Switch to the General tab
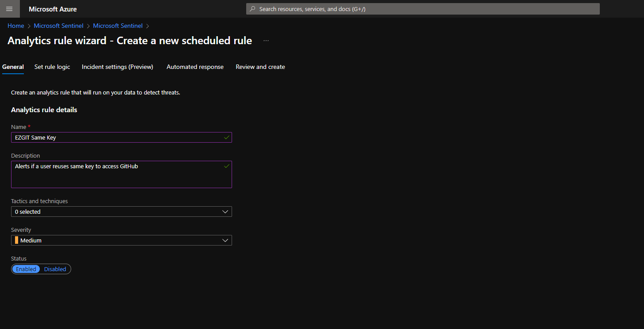Screen dimensions: 644x329 [x=13, y=67]
